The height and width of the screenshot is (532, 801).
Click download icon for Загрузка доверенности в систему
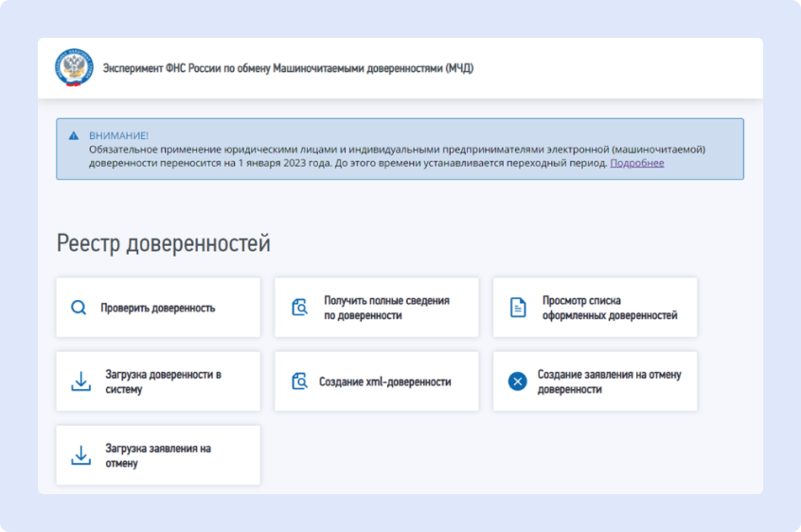[x=80, y=381]
